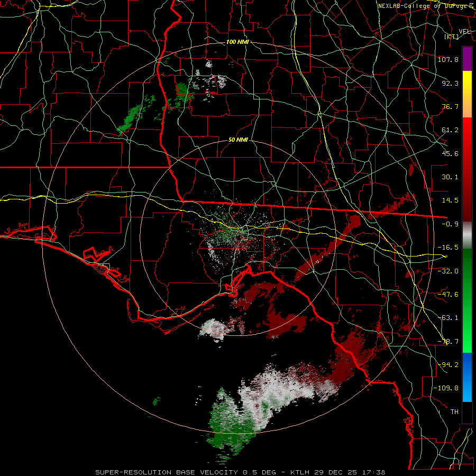This screenshot has width=476, height=476.
Task: Click the 76.7 velocity scale value
Action: (x=450, y=106)
